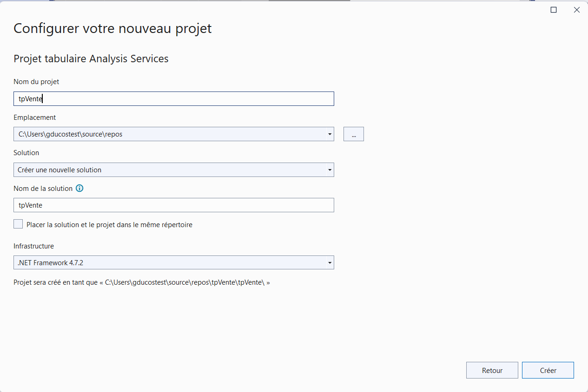Open folder browser with the ellipsis button
The height and width of the screenshot is (392, 588).
tap(354, 134)
